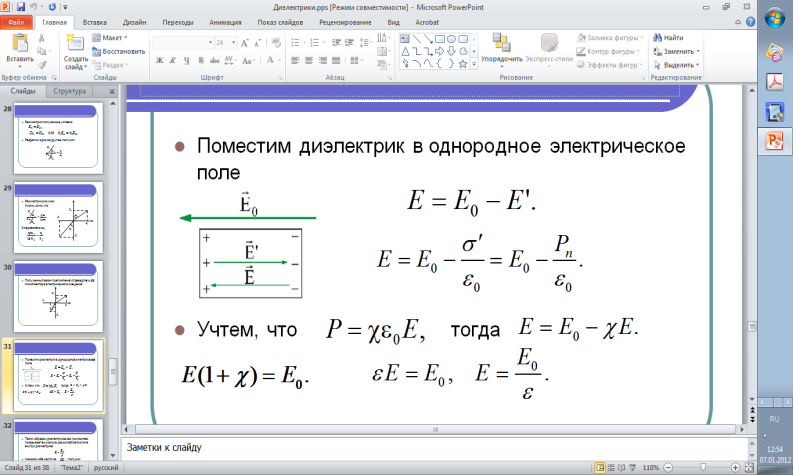
Task: Switch to Slide Sorter view
Action: (611, 467)
